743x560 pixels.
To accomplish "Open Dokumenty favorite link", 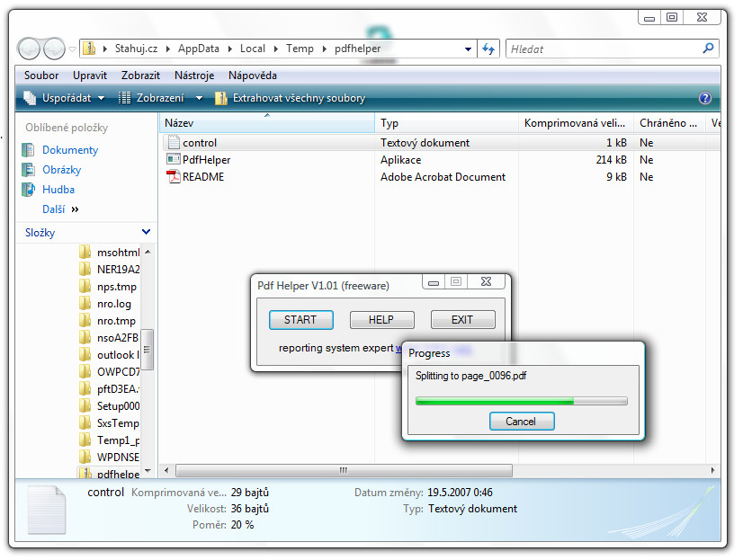I will tap(69, 150).
